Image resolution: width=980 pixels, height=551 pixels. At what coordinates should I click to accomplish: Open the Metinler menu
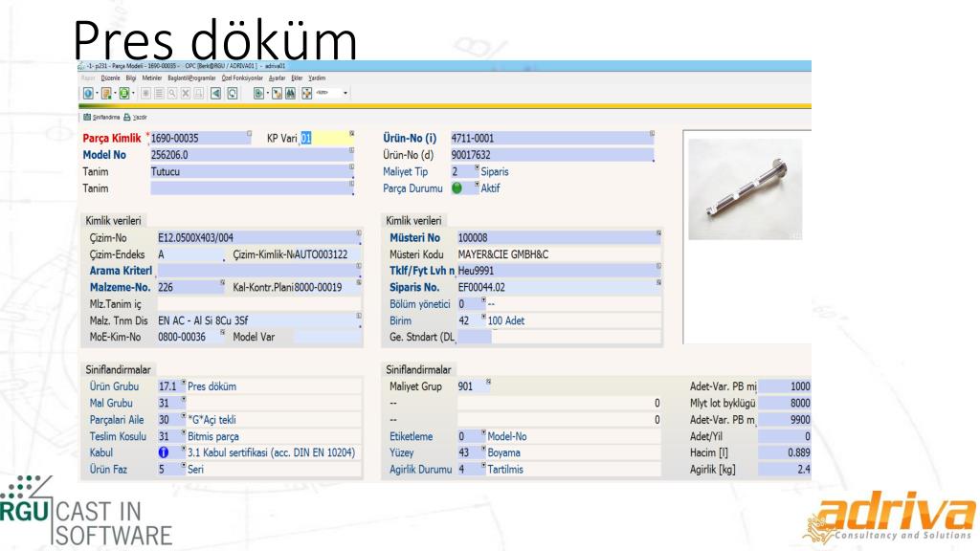(152, 78)
